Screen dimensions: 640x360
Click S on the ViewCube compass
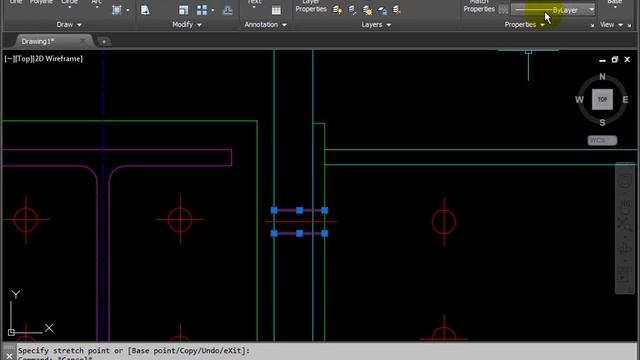coord(602,122)
